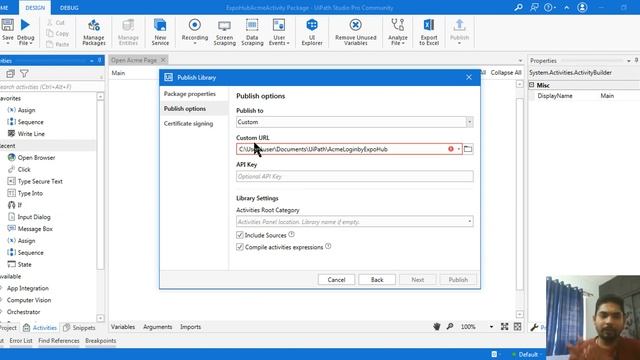Launch Data Scraping
The image size is (640, 360).
(x=252, y=32)
